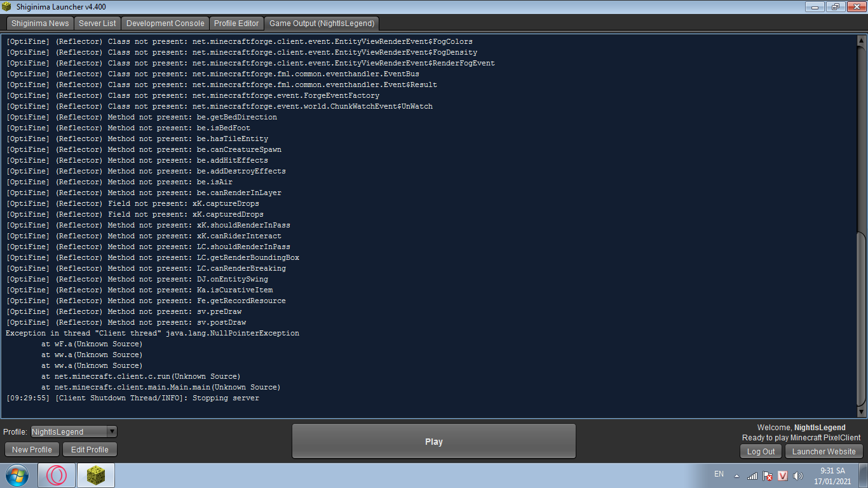The height and width of the screenshot is (488, 868).
Task: Click the Log Out button
Action: click(761, 452)
